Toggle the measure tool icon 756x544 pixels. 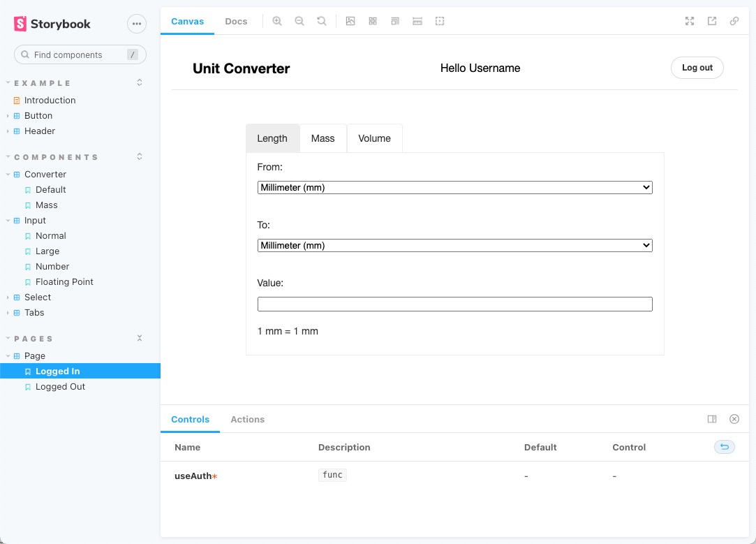417,21
